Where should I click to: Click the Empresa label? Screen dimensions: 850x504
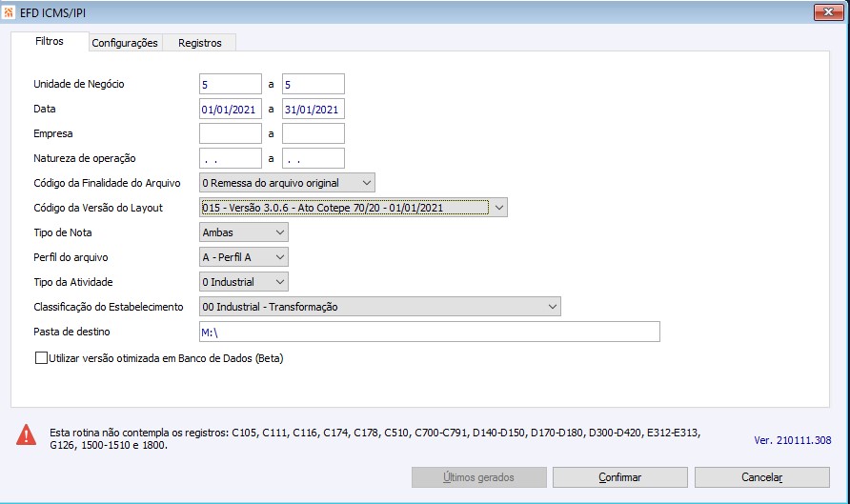pyautogui.click(x=53, y=133)
